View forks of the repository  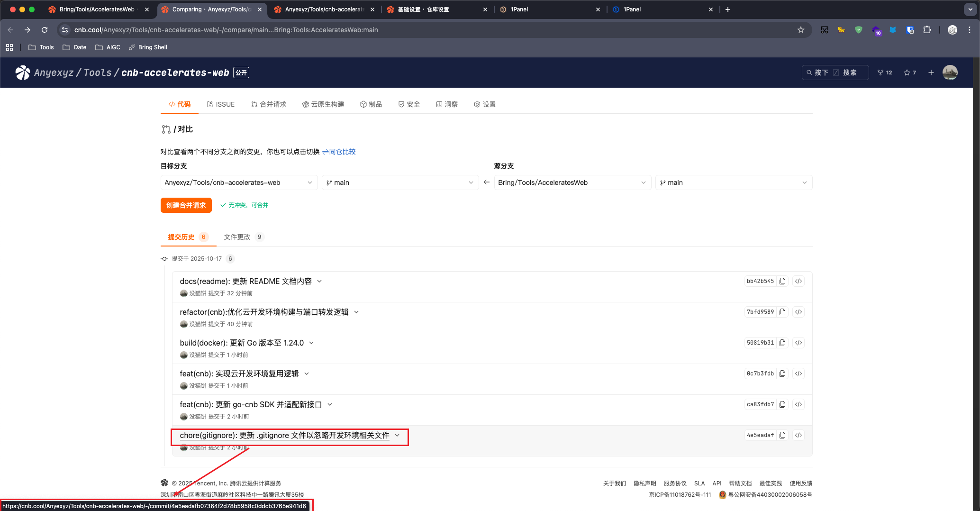(884, 72)
